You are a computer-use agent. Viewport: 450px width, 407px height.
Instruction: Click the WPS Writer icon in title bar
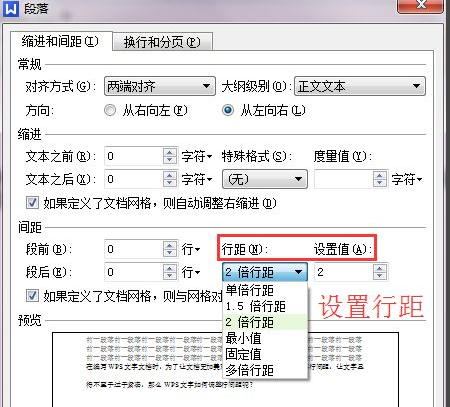pyautogui.click(x=11, y=8)
